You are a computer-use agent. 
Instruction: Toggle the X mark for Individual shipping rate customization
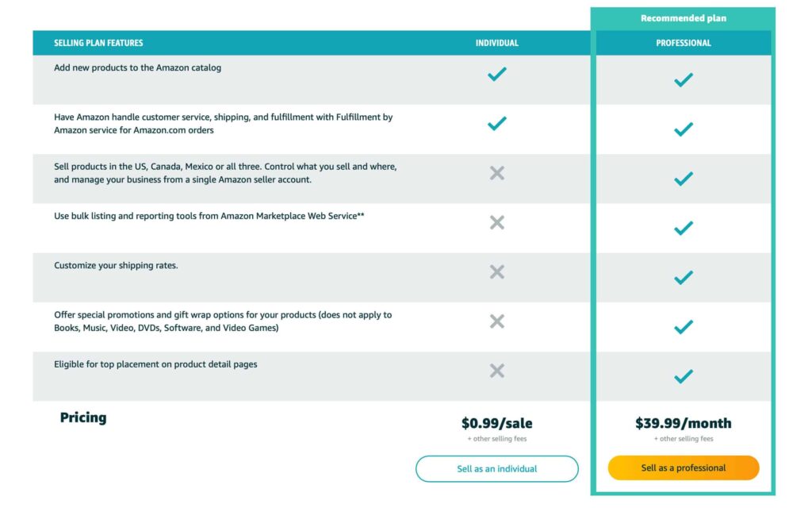coord(496,271)
